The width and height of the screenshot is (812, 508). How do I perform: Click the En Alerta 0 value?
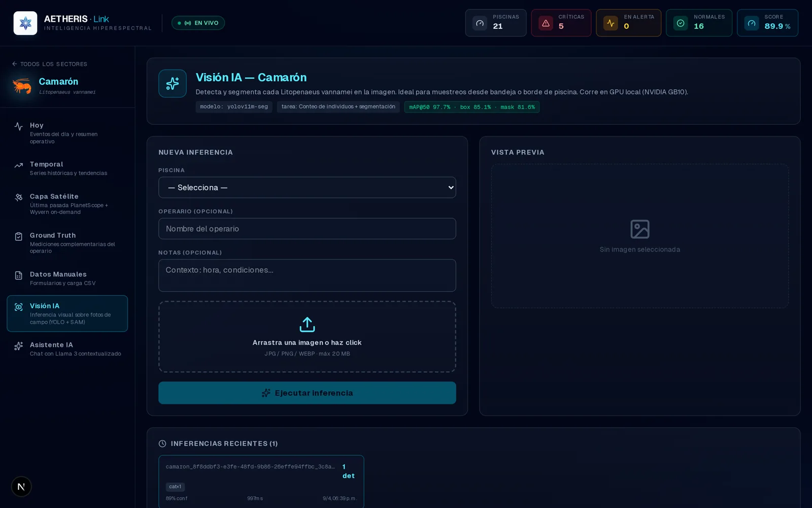click(626, 26)
